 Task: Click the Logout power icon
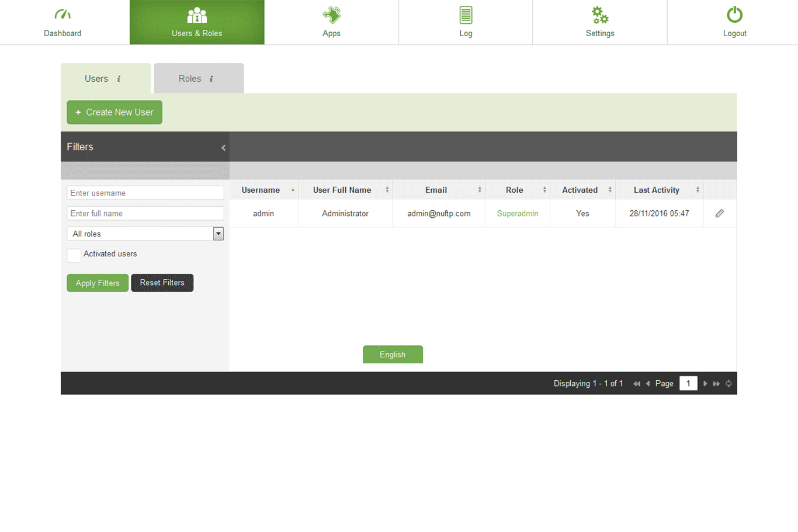[x=734, y=15]
